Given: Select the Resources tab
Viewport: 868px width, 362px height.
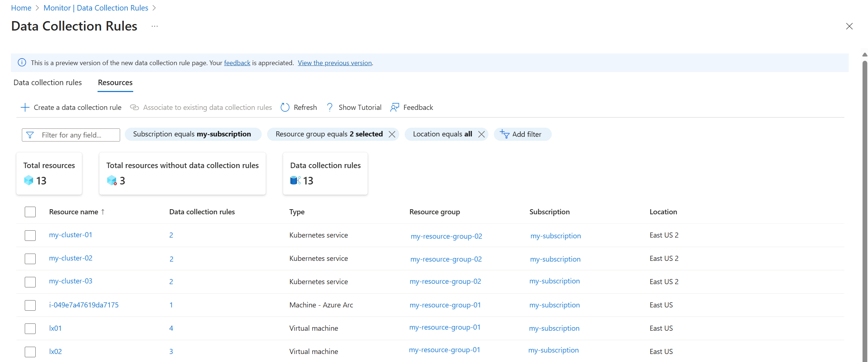Looking at the screenshot, I should pos(115,83).
